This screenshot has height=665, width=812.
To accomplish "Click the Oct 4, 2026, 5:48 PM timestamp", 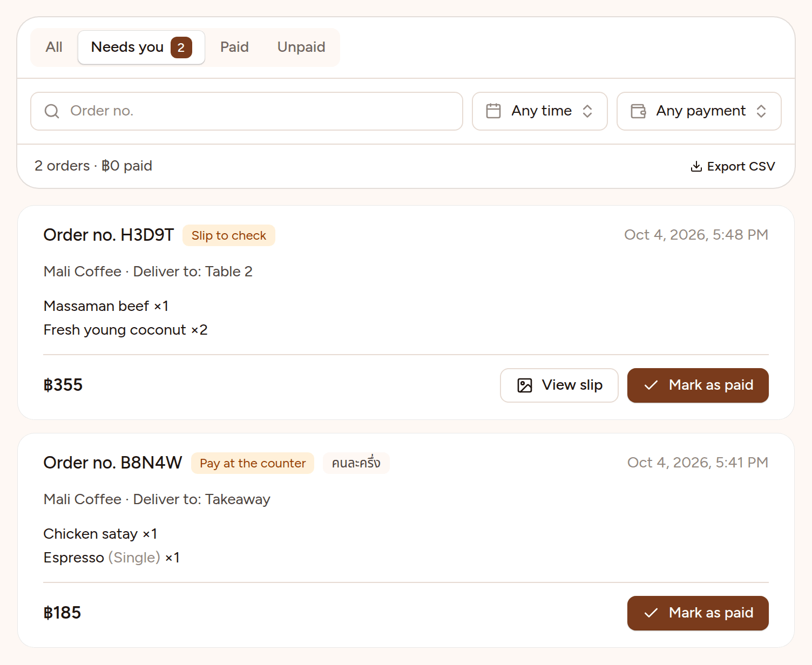I will click(x=696, y=235).
